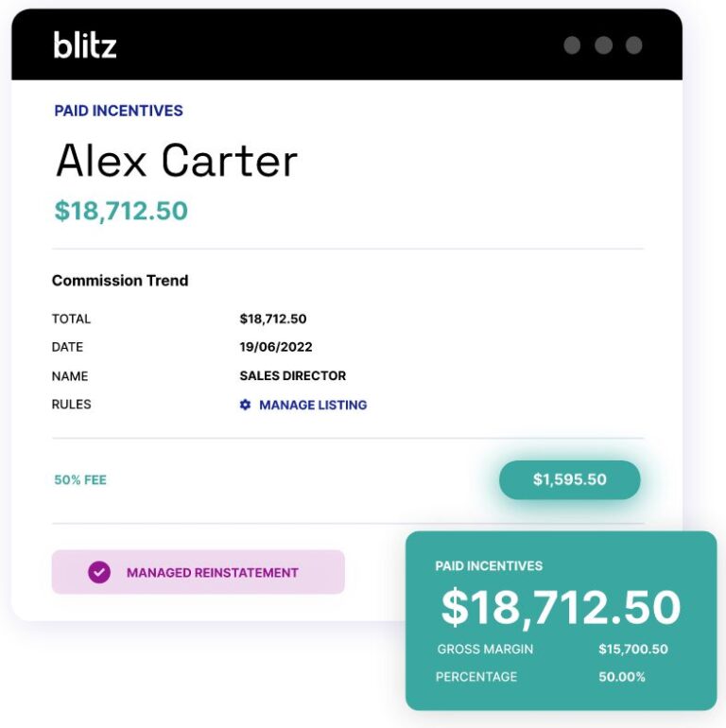Click the first gray dot in header

click(x=572, y=45)
